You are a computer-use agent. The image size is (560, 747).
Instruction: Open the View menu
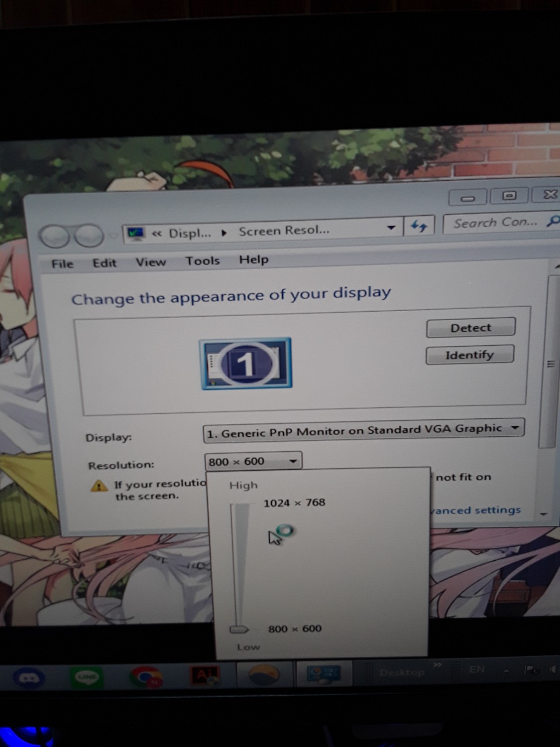151,261
